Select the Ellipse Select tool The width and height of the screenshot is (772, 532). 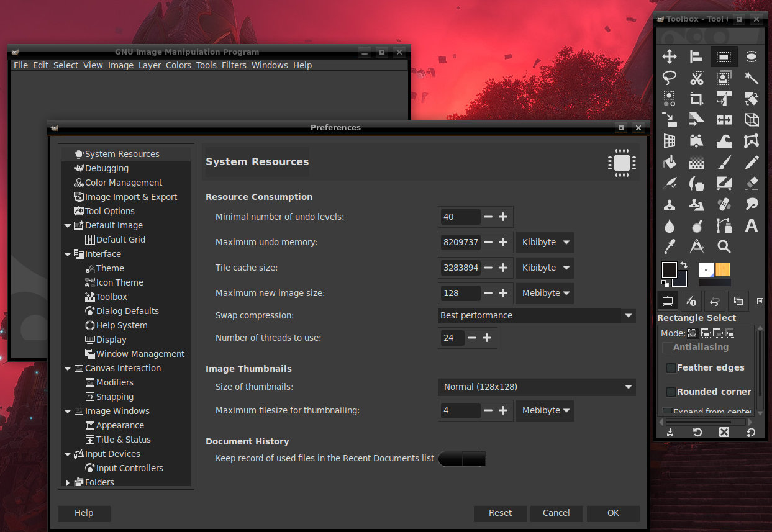[x=752, y=57]
